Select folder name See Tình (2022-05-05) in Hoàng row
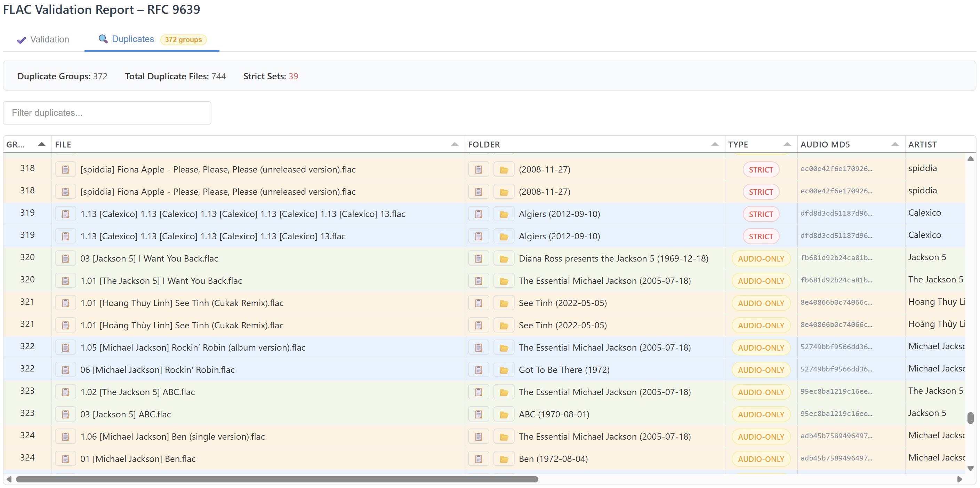This screenshot has height=488, width=980. pyautogui.click(x=562, y=325)
